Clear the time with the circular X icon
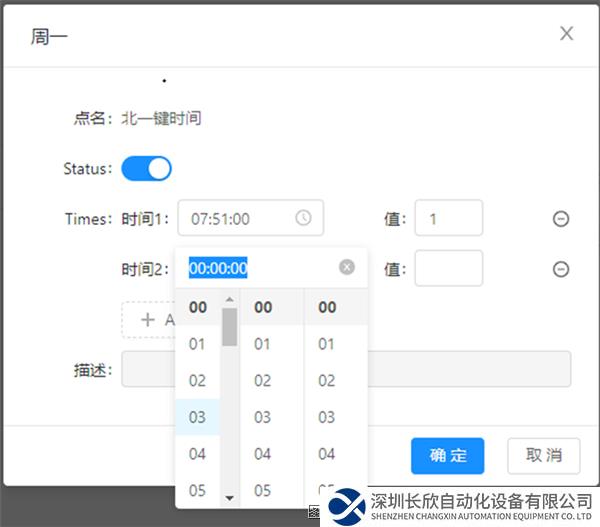 (x=346, y=267)
